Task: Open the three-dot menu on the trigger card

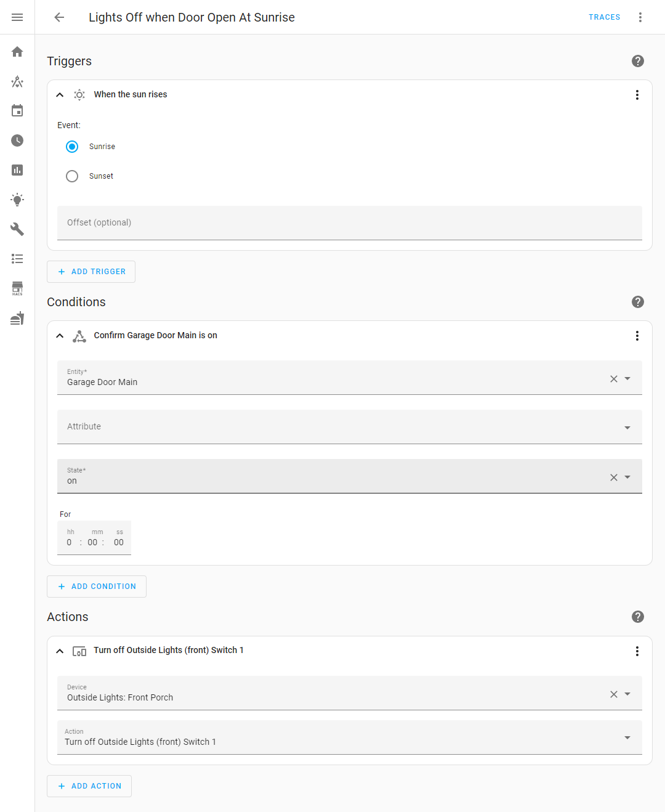Action: pyautogui.click(x=637, y=94)
